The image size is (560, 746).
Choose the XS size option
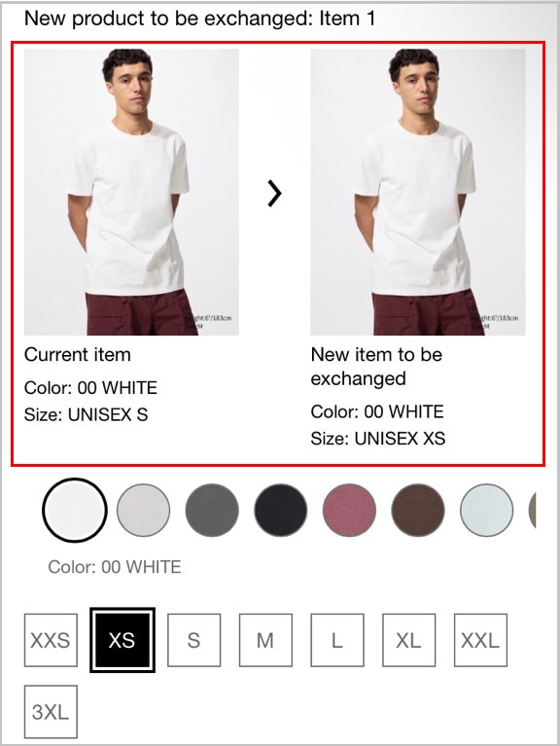point(122,640)
